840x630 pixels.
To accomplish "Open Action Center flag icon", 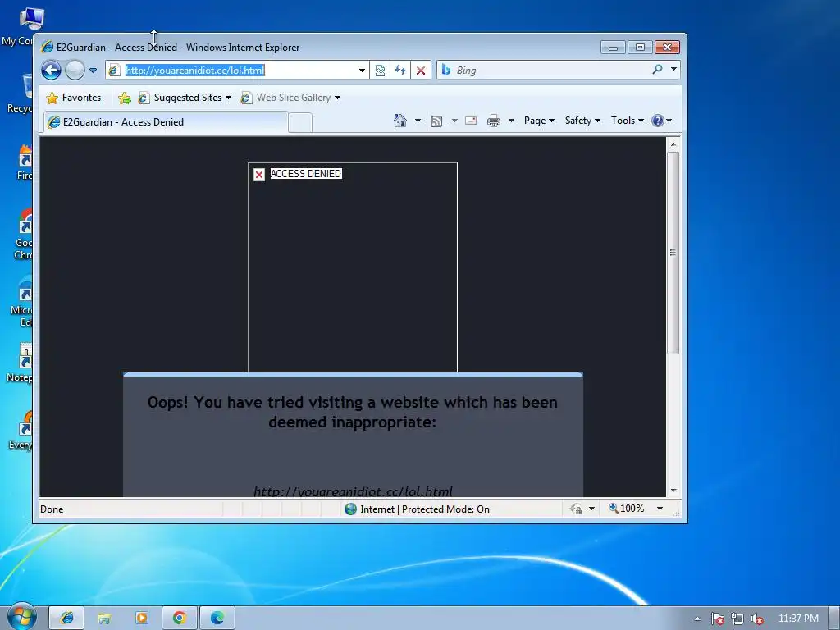I will [x=718, y=619].
